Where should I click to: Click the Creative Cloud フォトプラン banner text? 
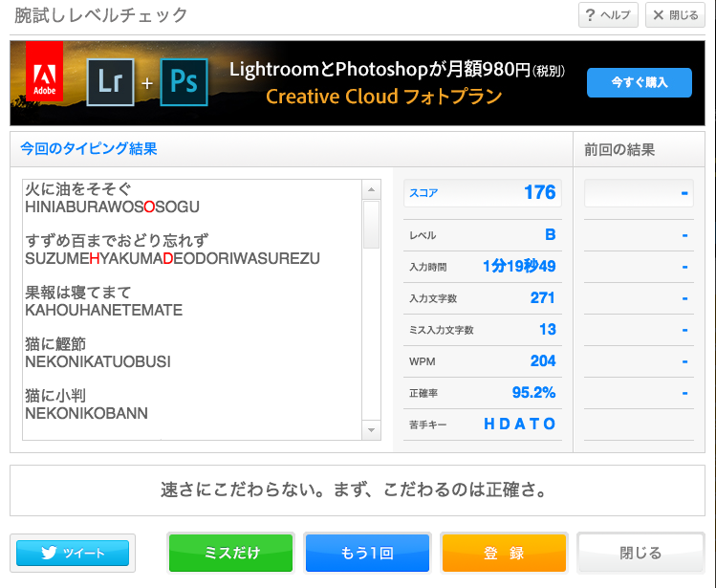pyautogui.click(x=383, y=97)
